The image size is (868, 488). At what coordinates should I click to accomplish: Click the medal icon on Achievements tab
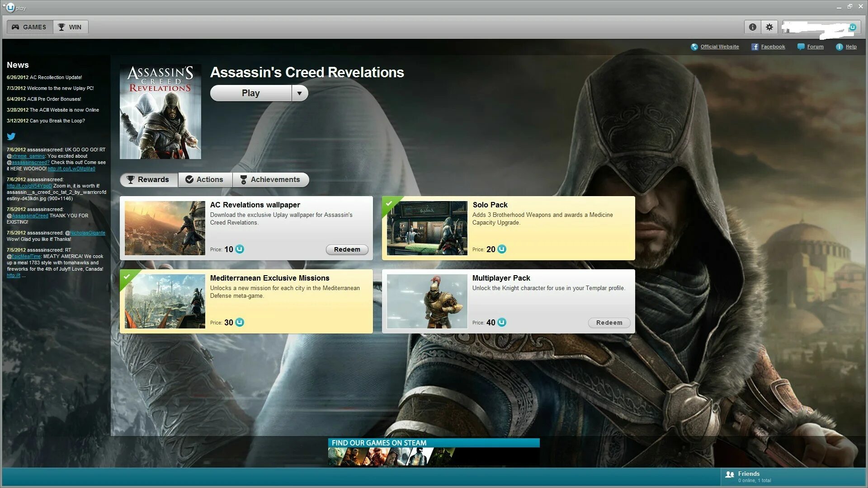click(x=244, y=180)
